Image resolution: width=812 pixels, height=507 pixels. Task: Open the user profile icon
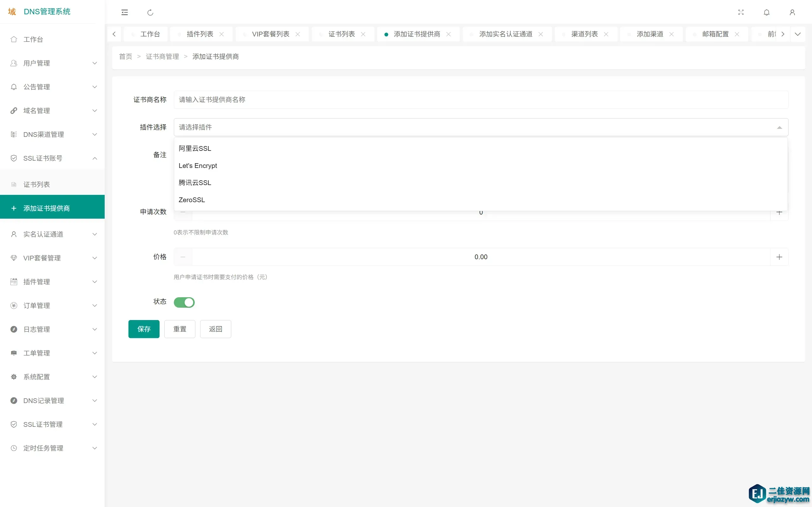point(792,12)
